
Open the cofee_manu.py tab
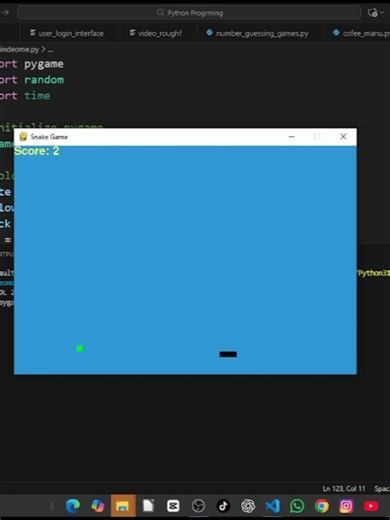coord(361,33)
